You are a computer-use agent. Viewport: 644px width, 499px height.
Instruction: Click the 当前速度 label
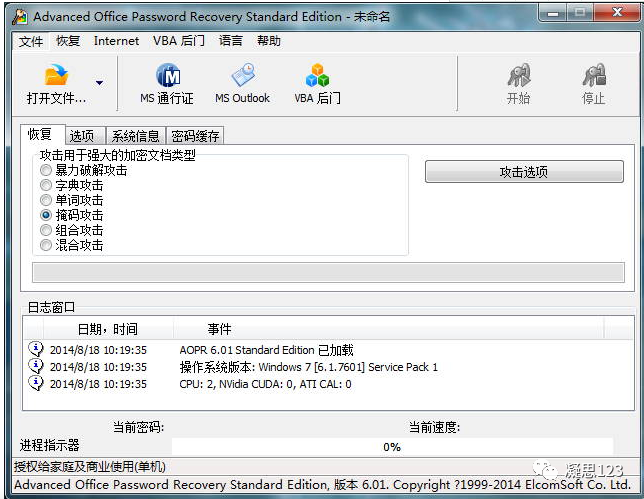click(x=435, y=427)
